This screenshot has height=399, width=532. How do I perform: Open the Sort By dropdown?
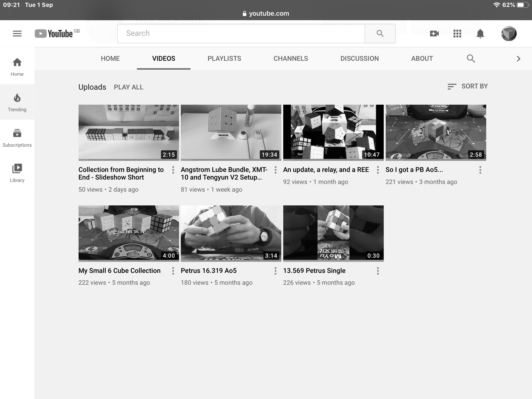click(467, 86)
